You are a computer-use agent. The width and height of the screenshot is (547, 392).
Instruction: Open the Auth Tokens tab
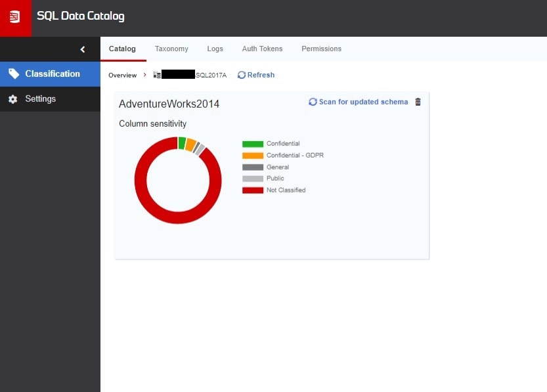263,49
